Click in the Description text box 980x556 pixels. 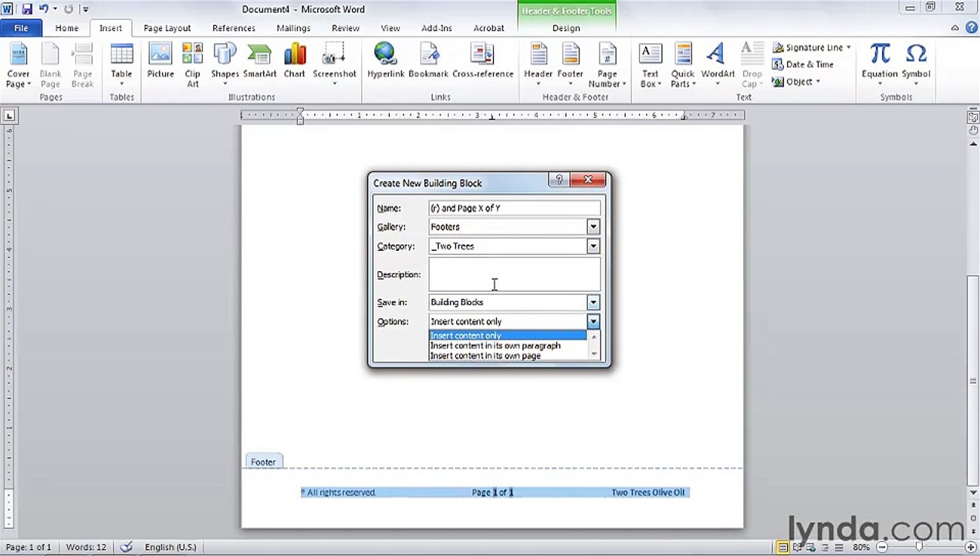click(x=515, y=274)
